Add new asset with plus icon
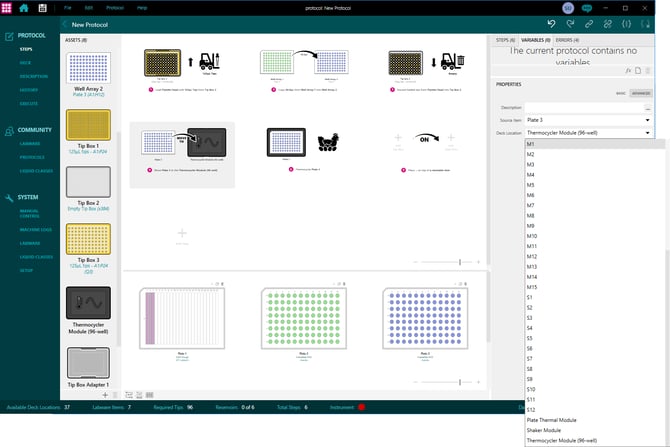Screen dimensions: 670x447 [x=105, y=395]
